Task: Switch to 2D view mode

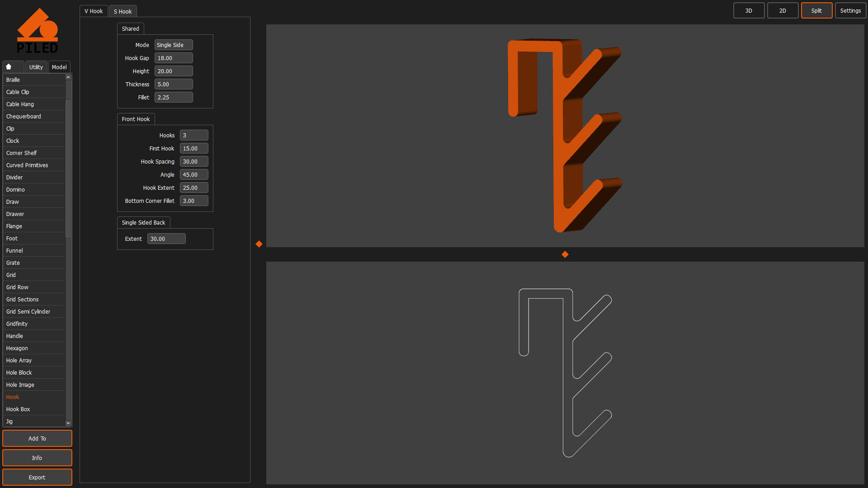Action: pos(783,10)
